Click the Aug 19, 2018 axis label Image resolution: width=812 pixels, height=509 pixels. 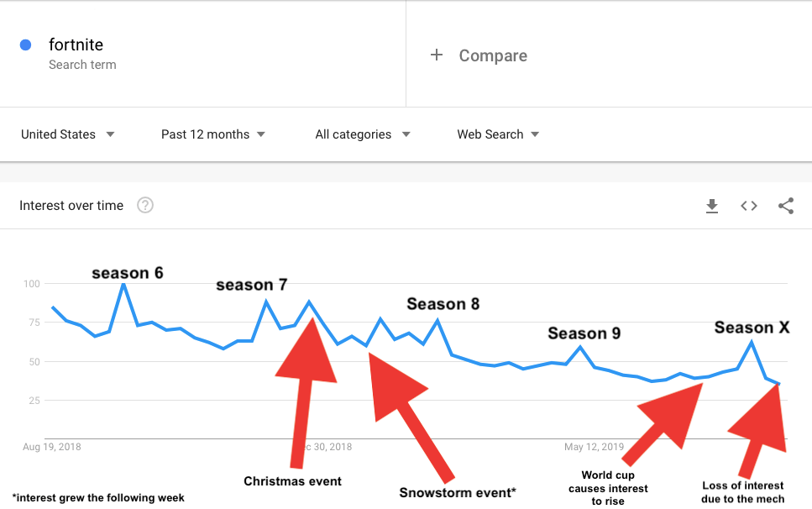point(52,447)
